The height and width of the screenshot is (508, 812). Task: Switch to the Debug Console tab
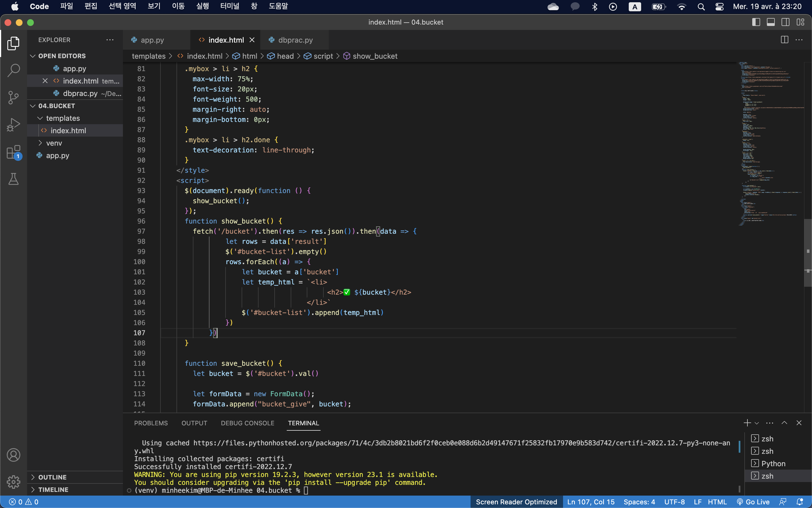point(248,423)
